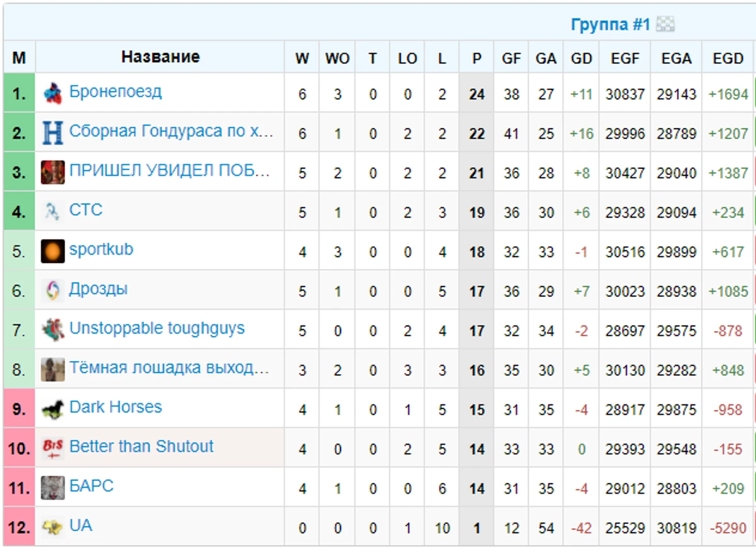This screenshot has height=551, width=756.
Task: Click the СТС team logo icon
Action: click(x=52, y=212)
